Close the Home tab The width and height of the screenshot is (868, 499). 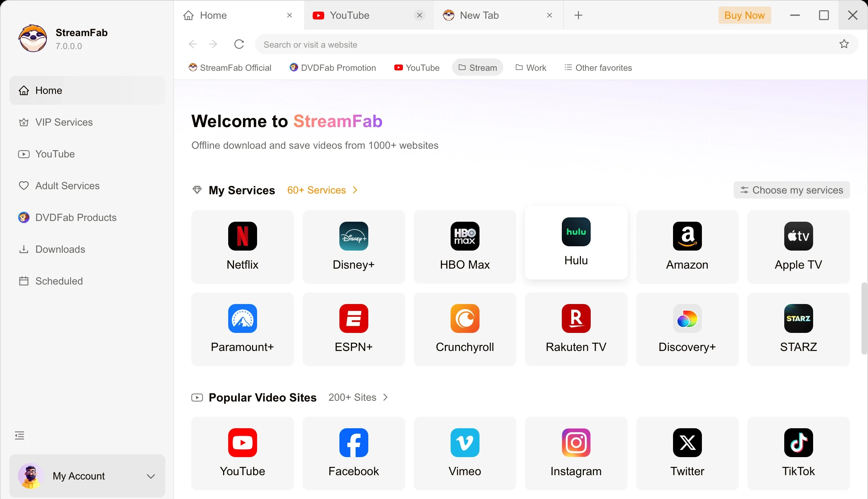[290, 15]
